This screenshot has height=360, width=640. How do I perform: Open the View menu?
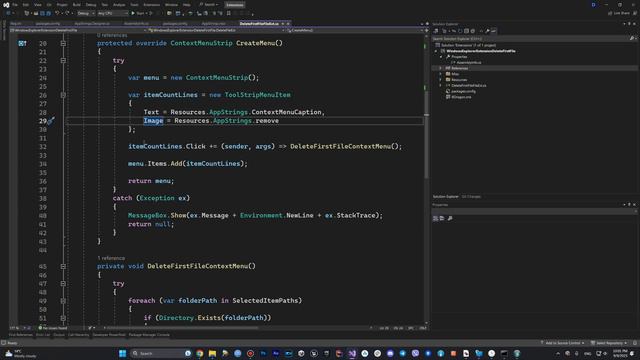pos(38,5)
